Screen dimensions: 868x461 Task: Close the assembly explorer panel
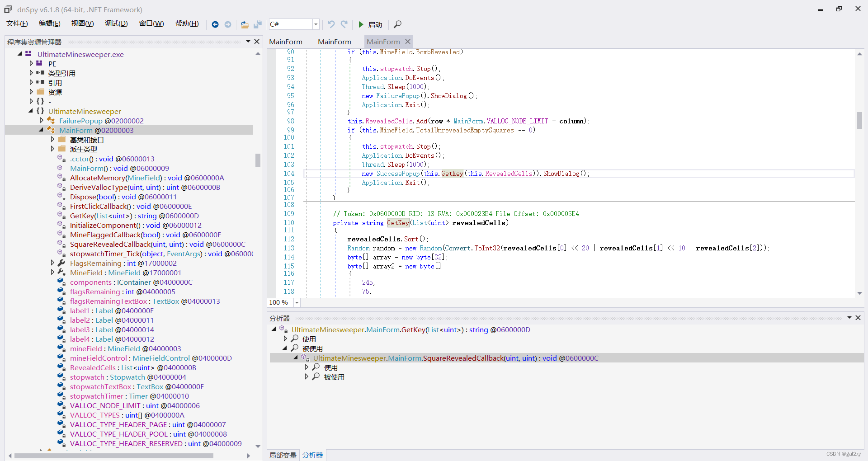257,42
